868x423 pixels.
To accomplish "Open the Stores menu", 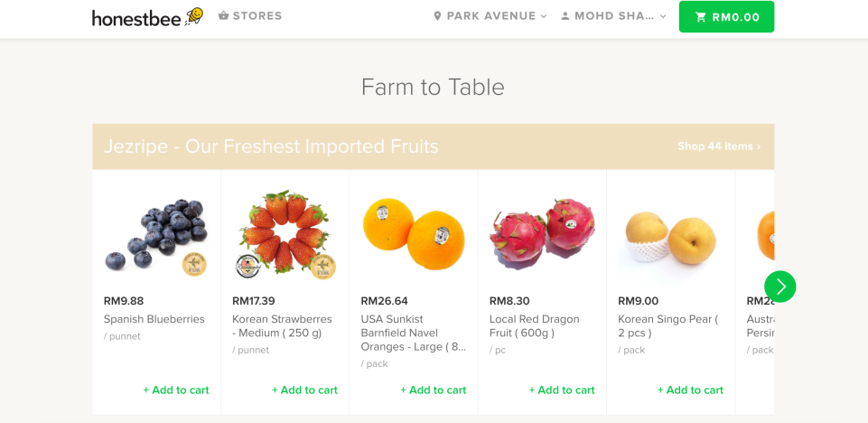I will point(250,16).
